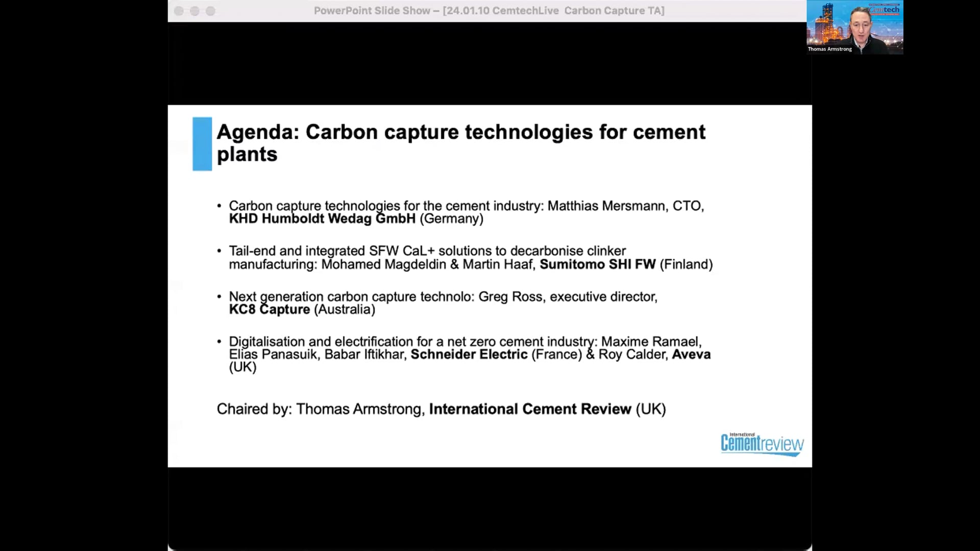Click the Thomas Armstrong webcam thumbnail
980x551 pixels.
point(855,27)
